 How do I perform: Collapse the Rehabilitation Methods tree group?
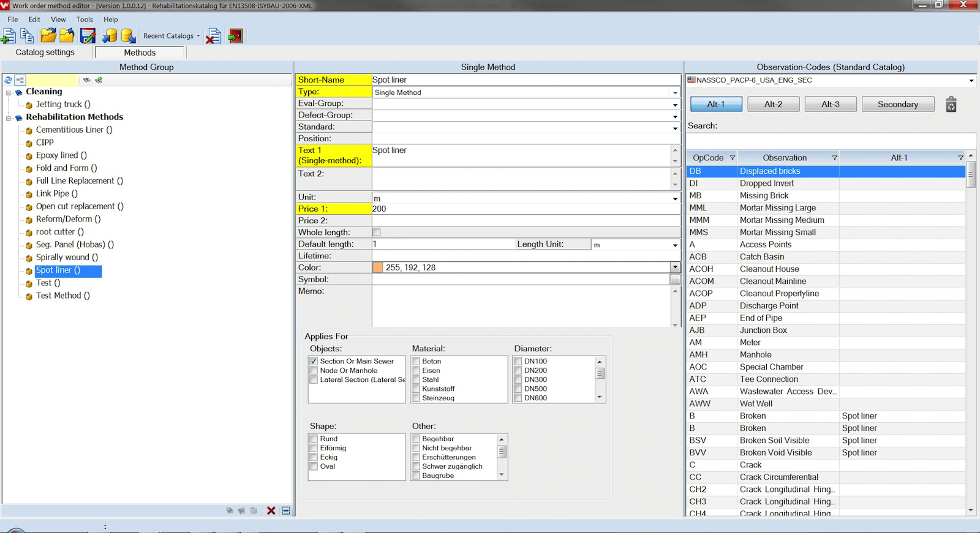[x=9, y=118]
